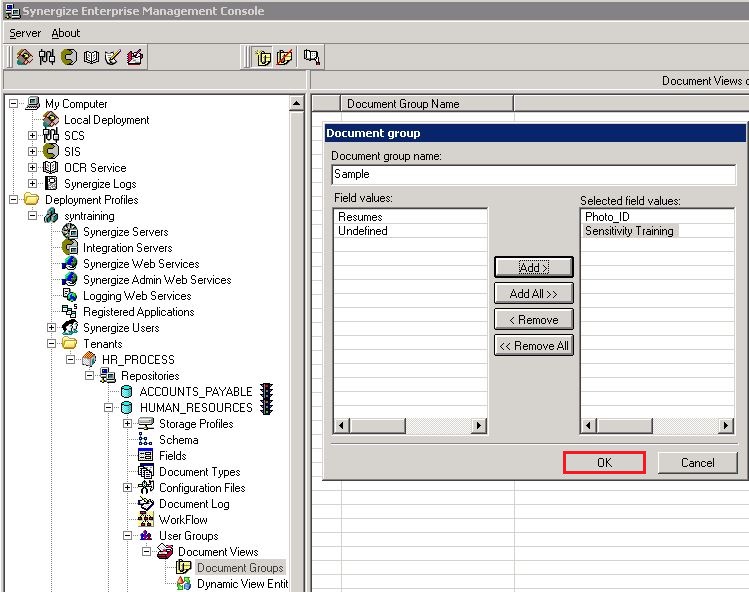Expand the SCS tree node
749x592 pixels.
pyautogui.click(x=32, y=135)
